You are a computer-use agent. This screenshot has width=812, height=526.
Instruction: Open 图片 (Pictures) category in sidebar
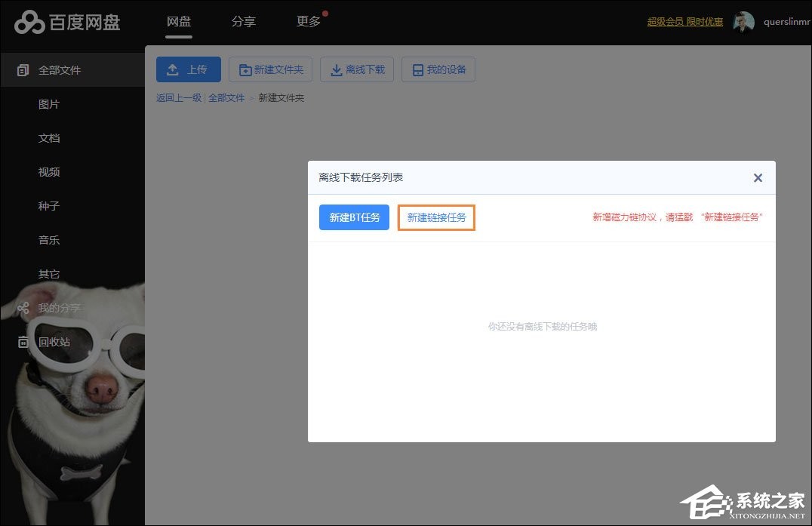(49, 103)
